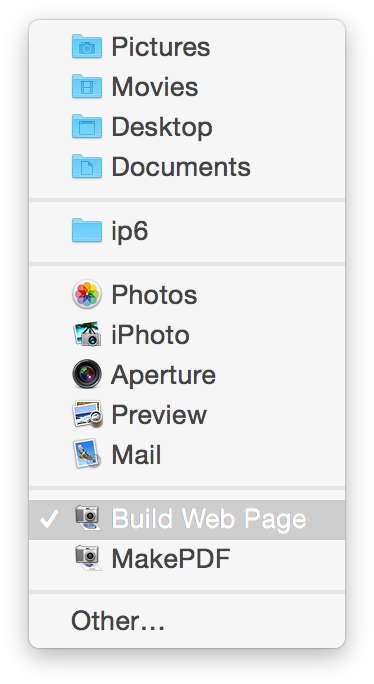The height and width of the screenshot is (684, 374).
Task: Choose MakePDF from the menu
Action: tap(187, 559)
